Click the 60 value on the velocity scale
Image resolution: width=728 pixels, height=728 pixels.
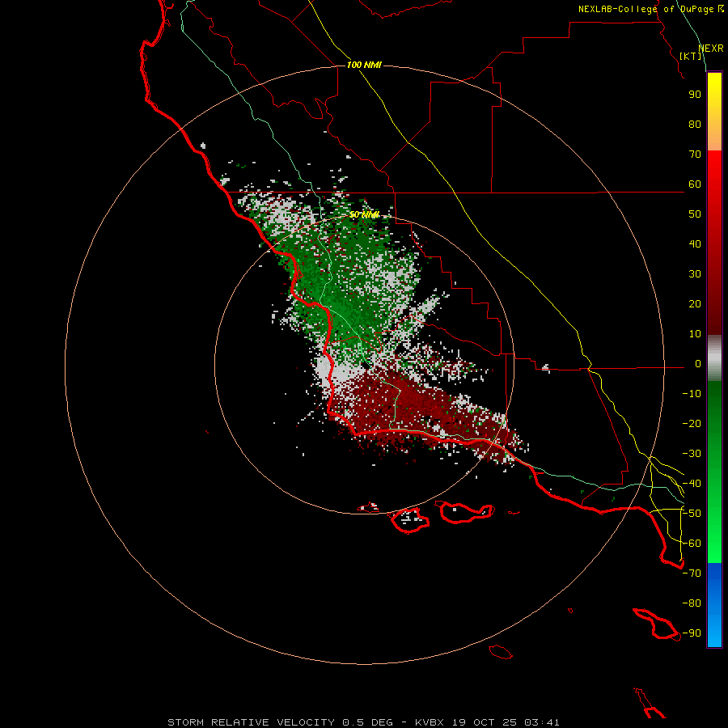[x=695, y=184]
